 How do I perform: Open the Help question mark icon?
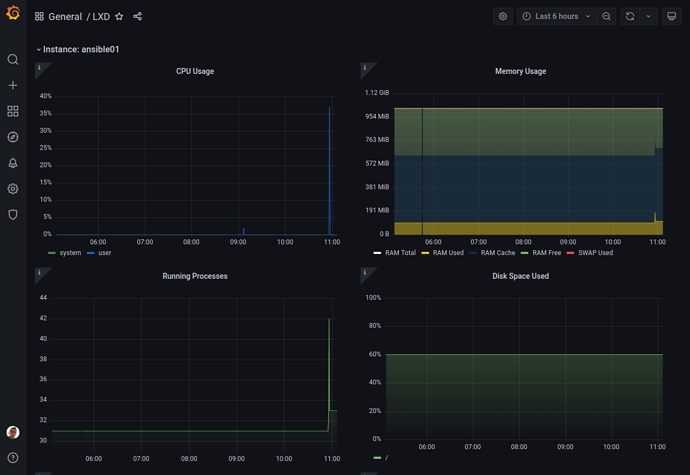13,458
